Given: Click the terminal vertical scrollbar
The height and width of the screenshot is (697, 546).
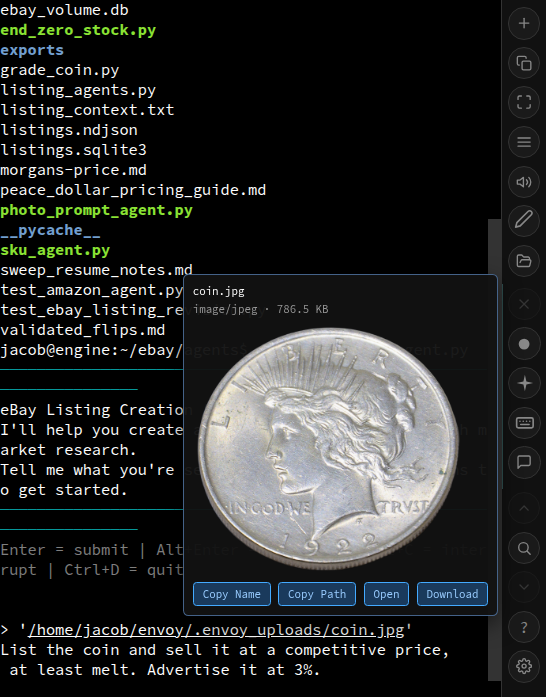Looking at the screenshot, I should (x=494, y=449).
